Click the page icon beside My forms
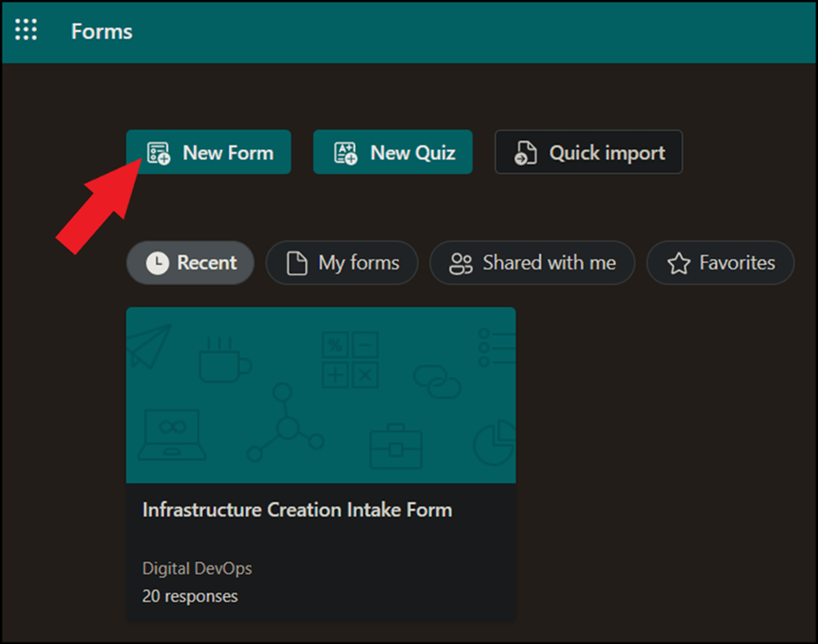818x644 pixels. [x=297, y=263]
